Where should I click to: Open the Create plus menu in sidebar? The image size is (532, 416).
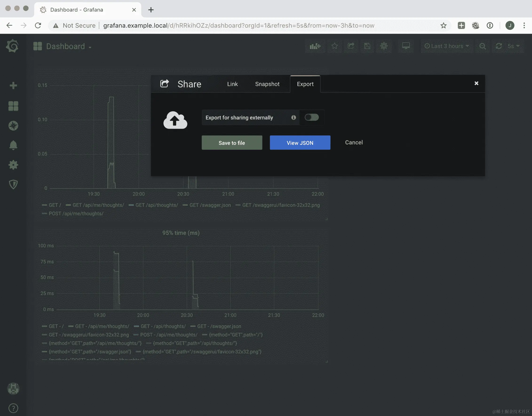[x=13, y=86]
